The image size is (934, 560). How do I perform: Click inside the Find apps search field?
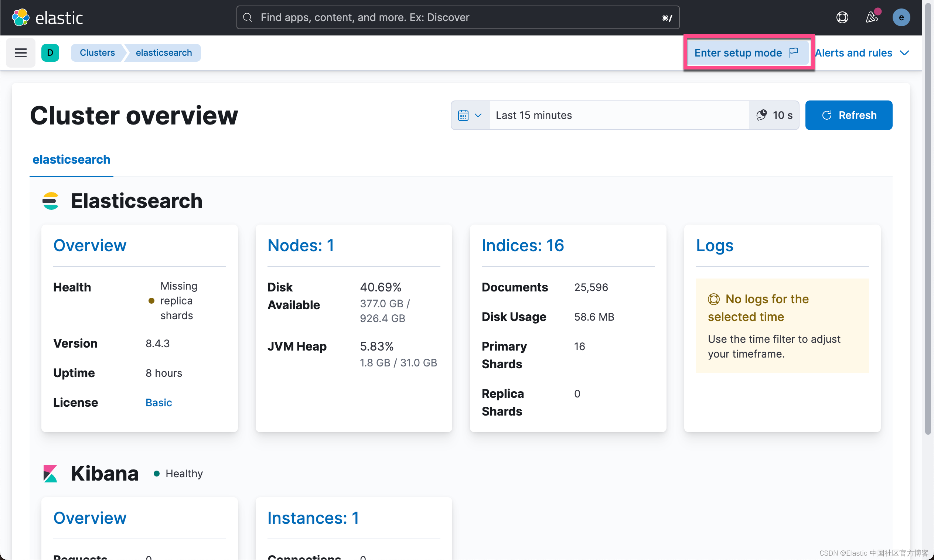click(x=415, y=17)
